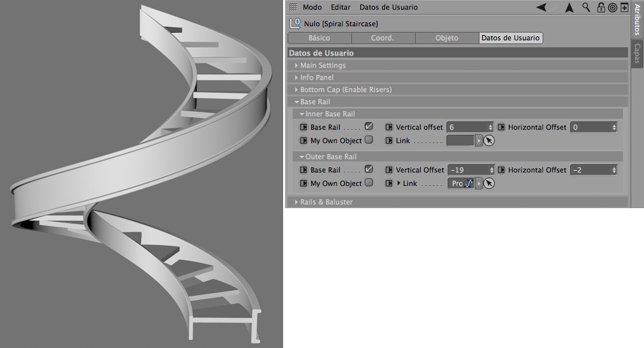Open the Modo menu

[312, 8]
